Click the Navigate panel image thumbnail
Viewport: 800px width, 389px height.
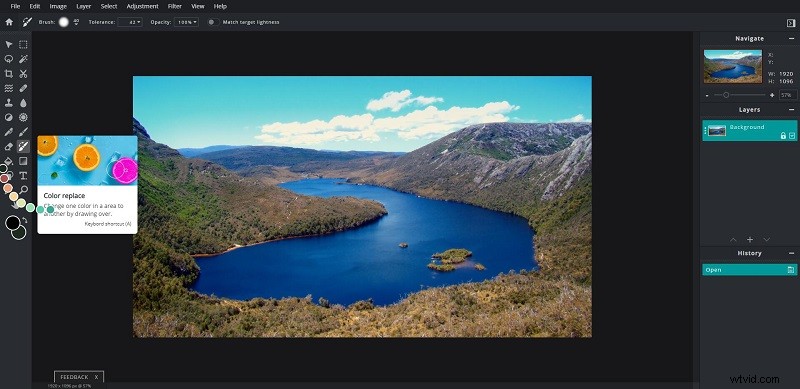[733, 66]
